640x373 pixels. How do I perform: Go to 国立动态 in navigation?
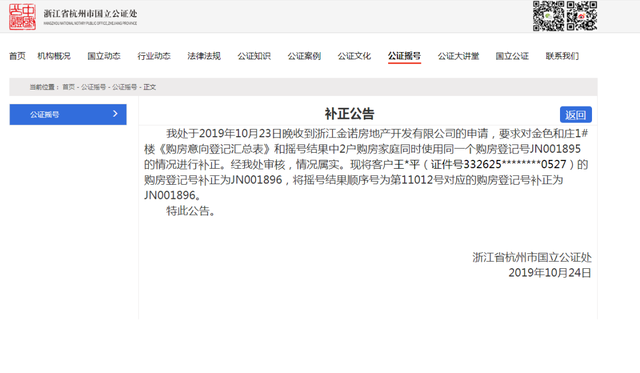[x=104, y=56]
